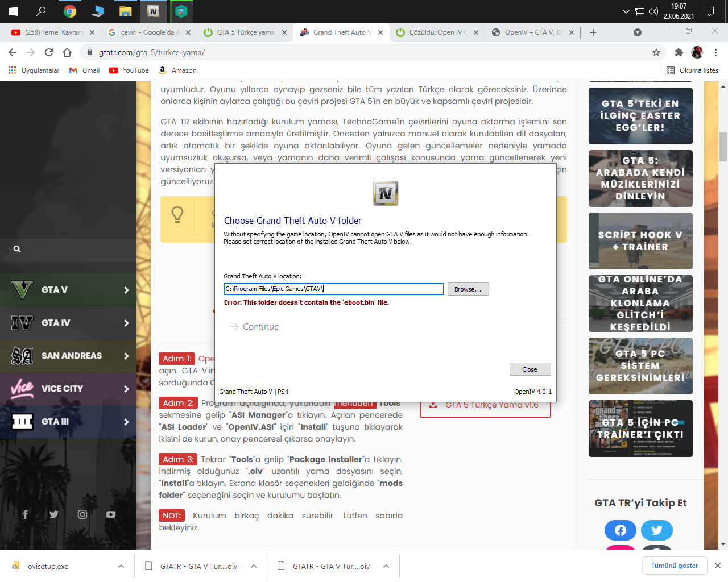Open a new browser tab
This screenshot has height=582, width=728.
pyautogui.click(x=593, y=32)
